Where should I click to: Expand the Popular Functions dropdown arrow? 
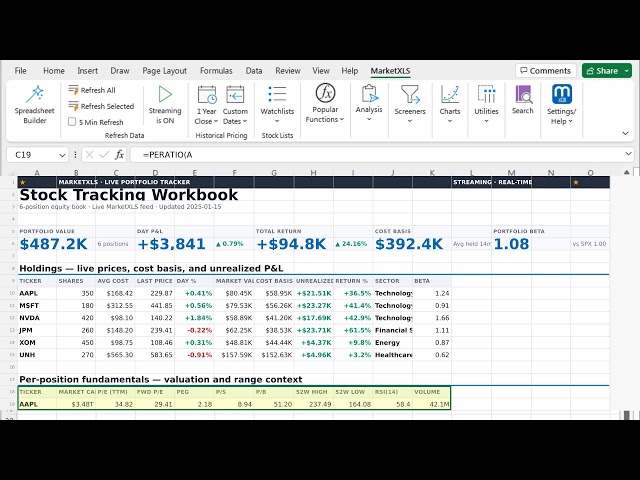click(342, 119)
